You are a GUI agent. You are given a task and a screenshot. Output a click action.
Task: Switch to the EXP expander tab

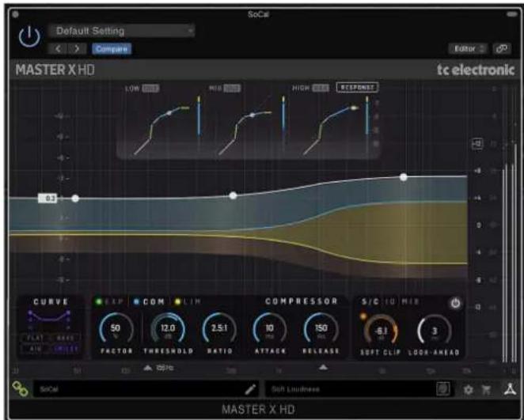(x=111, y=302)
